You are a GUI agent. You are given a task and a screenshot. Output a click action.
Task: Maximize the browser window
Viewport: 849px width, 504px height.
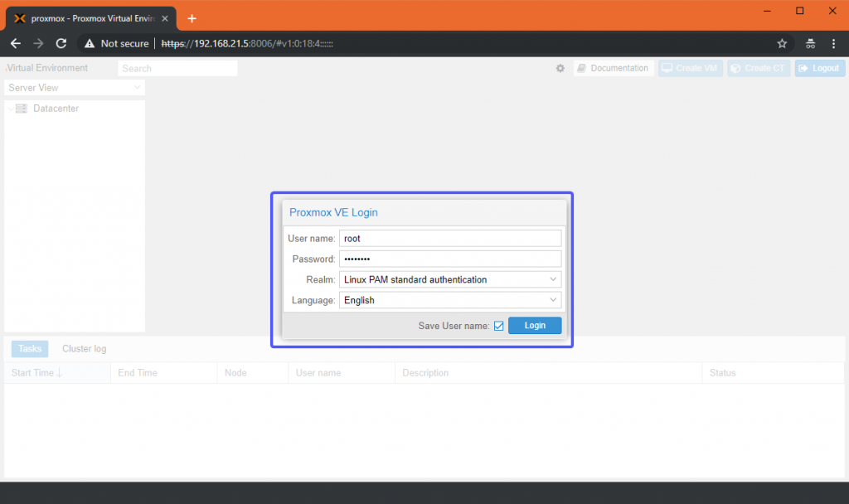(x=800, y=11)
